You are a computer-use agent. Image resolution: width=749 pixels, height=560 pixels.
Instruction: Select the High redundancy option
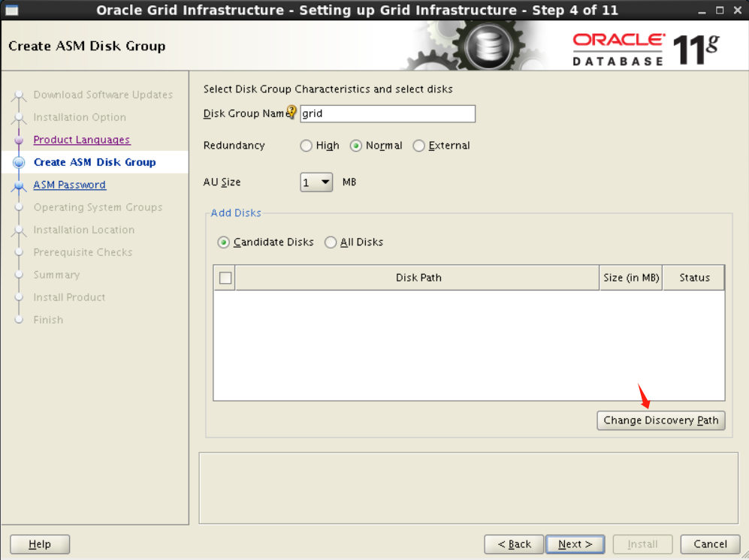click(307, 146)
